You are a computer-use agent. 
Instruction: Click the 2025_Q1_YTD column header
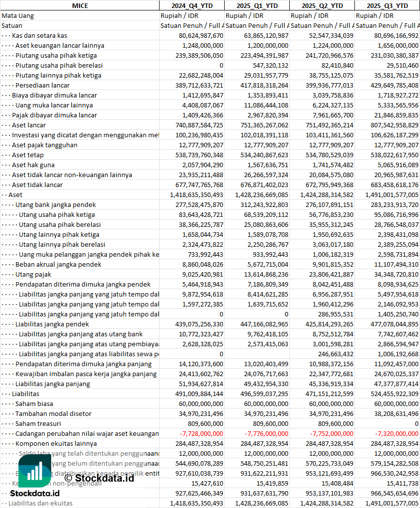click(x=257, y=5)
